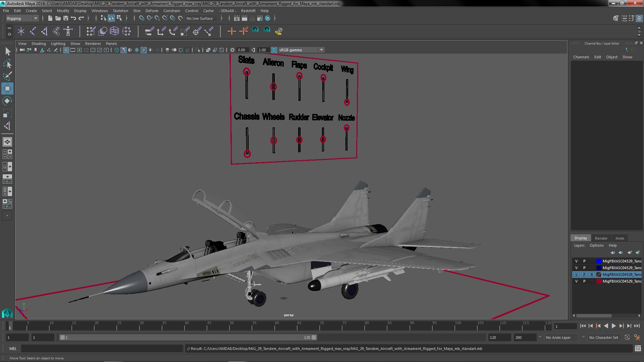The width and height of the screenshot is (644, 362).
Task: Activate the Scale tool in toolbox
Action: [x=7, y=113]
